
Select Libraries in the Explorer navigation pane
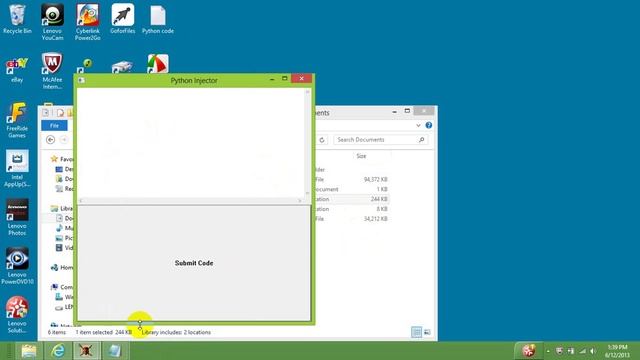[x=61, y=208]
